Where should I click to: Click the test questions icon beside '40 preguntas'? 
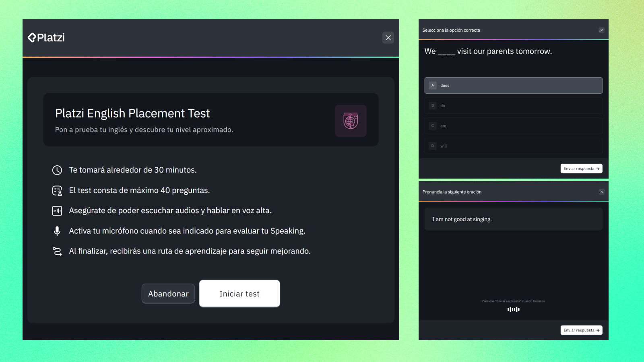(57, 190)
